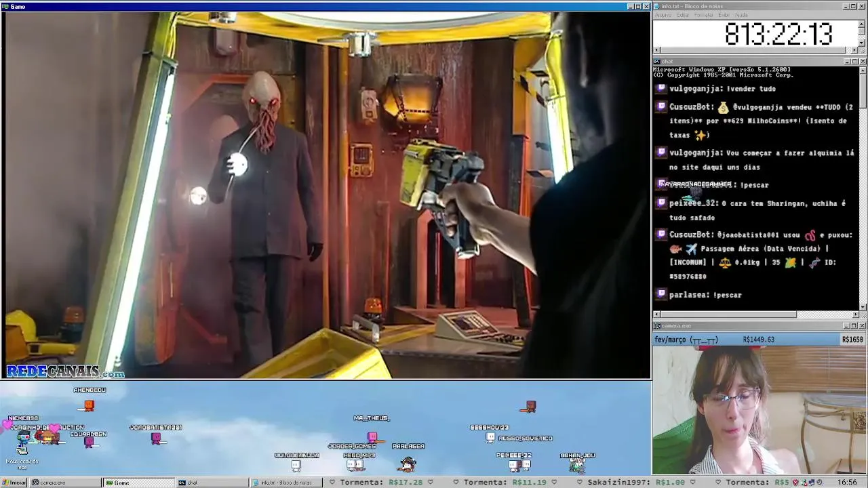Image resolution: width=868 pixels, height=488 pixels.
Task: Select the Game taskbar button
Action: pos(138,483)
